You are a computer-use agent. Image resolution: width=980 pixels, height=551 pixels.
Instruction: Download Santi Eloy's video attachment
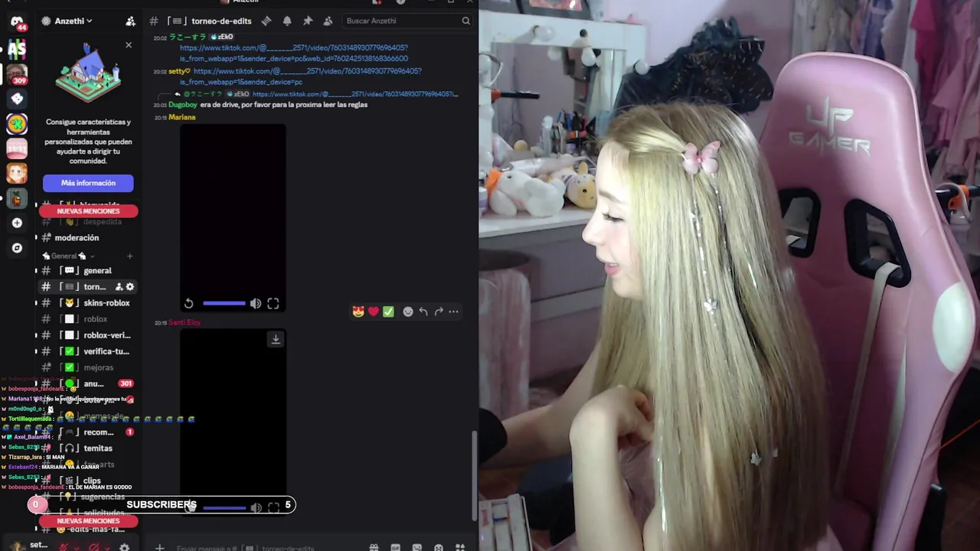click(x=276, y=338)
